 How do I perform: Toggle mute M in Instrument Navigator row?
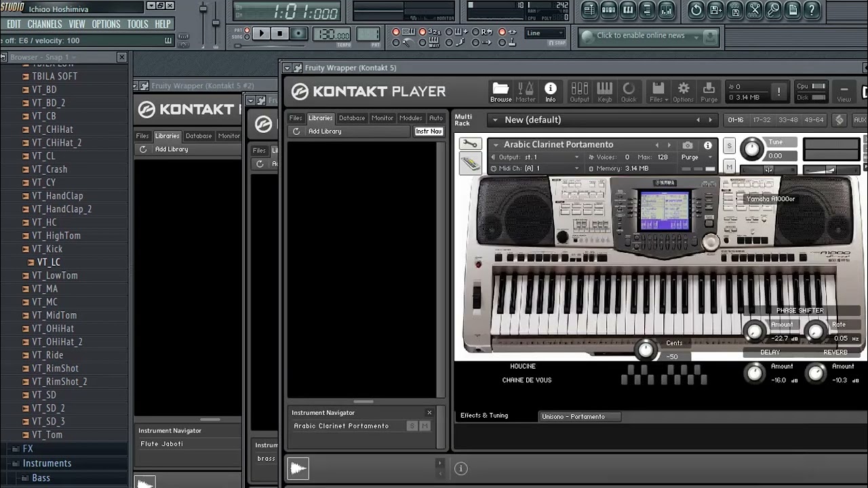pyautogui.click(x=425, y=426)
